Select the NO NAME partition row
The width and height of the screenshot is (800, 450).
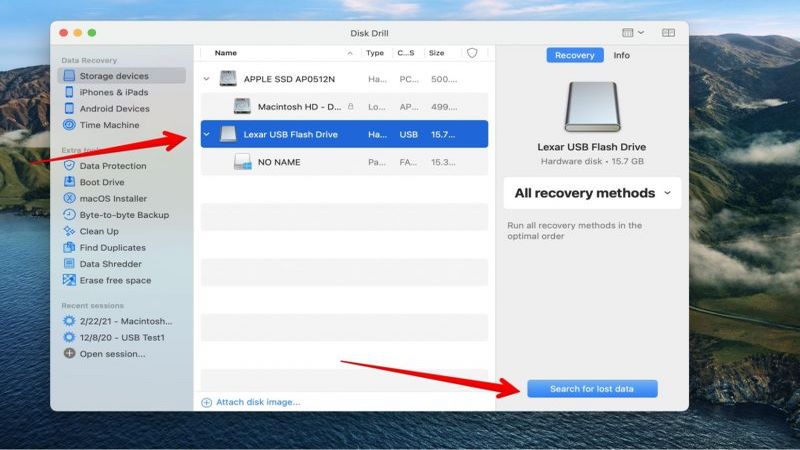[x=344, y=162]
